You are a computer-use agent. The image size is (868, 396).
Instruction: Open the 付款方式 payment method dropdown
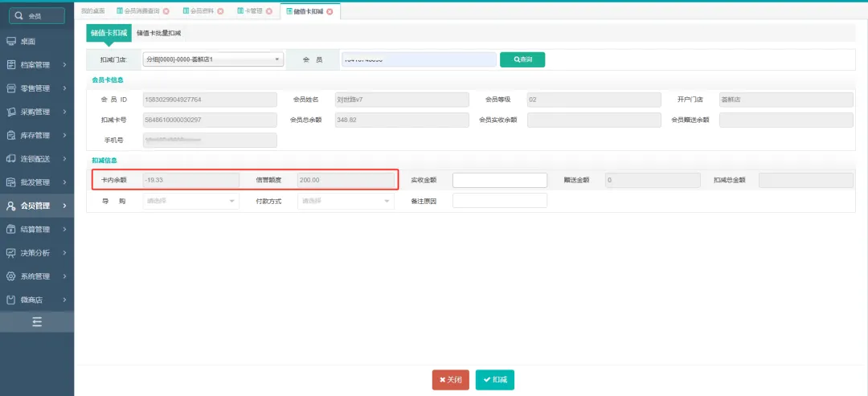click(x=346, y=201)
